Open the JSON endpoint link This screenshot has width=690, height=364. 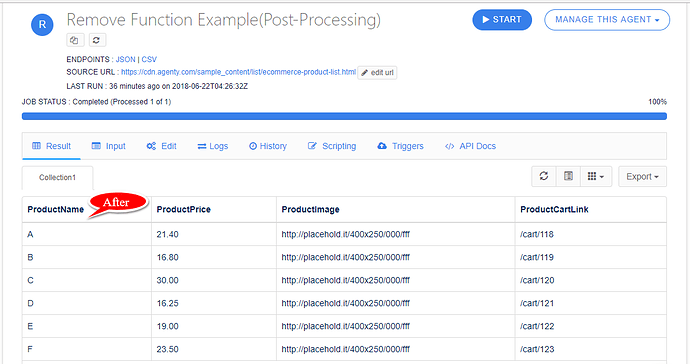[125, 59]
